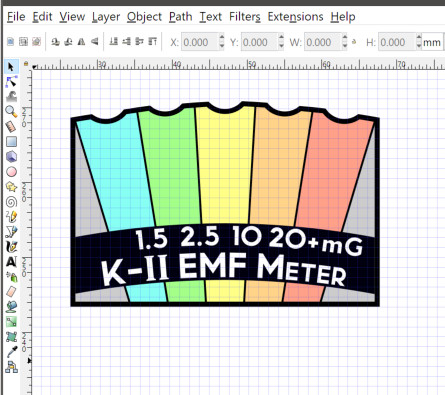Decrease the Y coordinate stepper

(281, 46)
